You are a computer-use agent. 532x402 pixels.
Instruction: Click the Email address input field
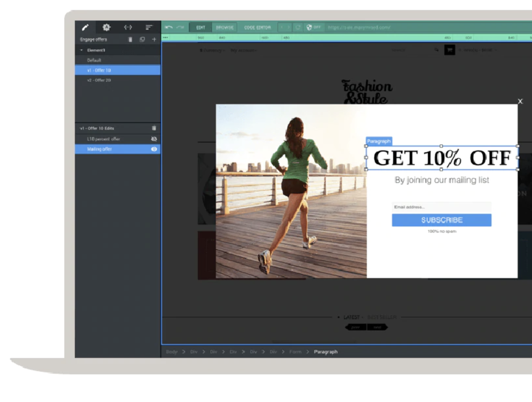(x=441, y=207)
